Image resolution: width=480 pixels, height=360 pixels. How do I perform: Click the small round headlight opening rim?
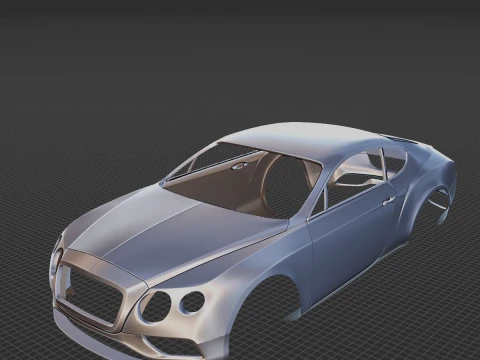[x=193, y=302]
